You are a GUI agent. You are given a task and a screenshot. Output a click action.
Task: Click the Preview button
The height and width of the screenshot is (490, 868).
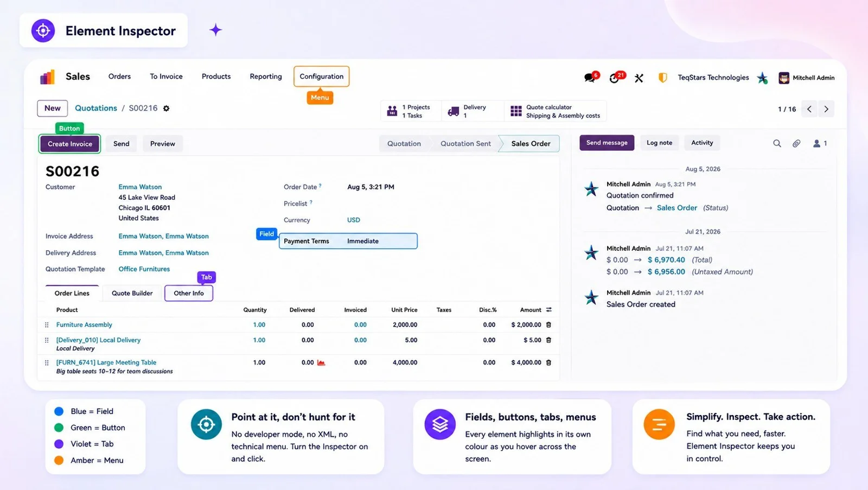pyautogui.click(x=163, y=144)
